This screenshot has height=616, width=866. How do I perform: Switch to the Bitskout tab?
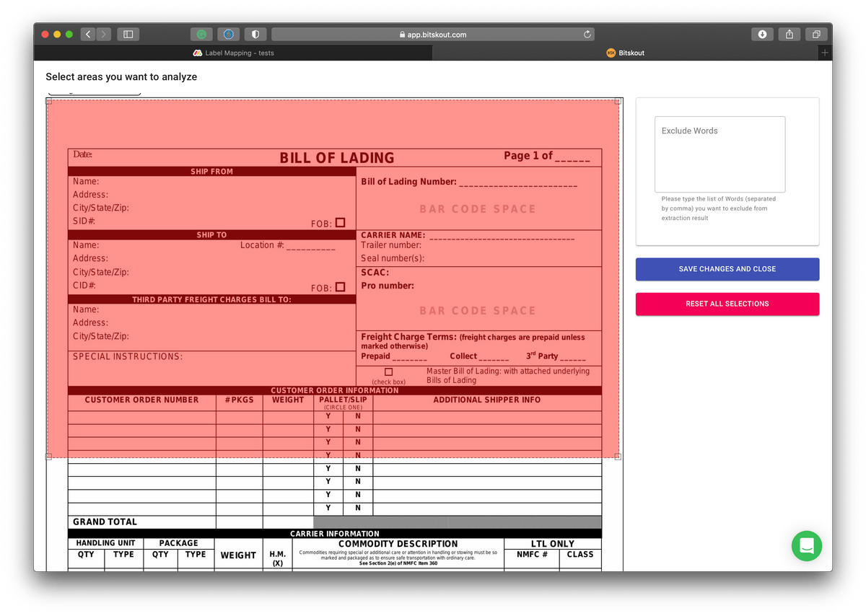point(626,53)
